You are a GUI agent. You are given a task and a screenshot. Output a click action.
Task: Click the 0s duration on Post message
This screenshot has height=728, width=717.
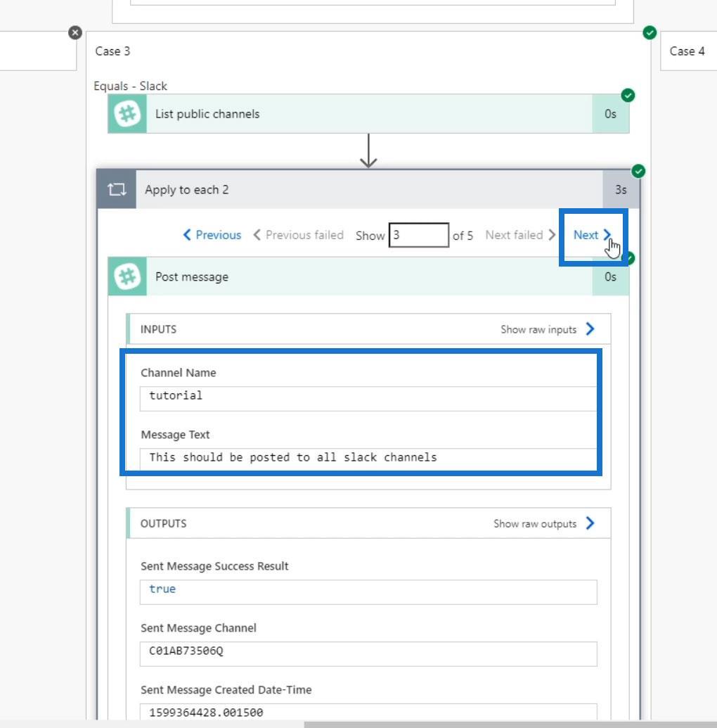click(x=610, y=276)
